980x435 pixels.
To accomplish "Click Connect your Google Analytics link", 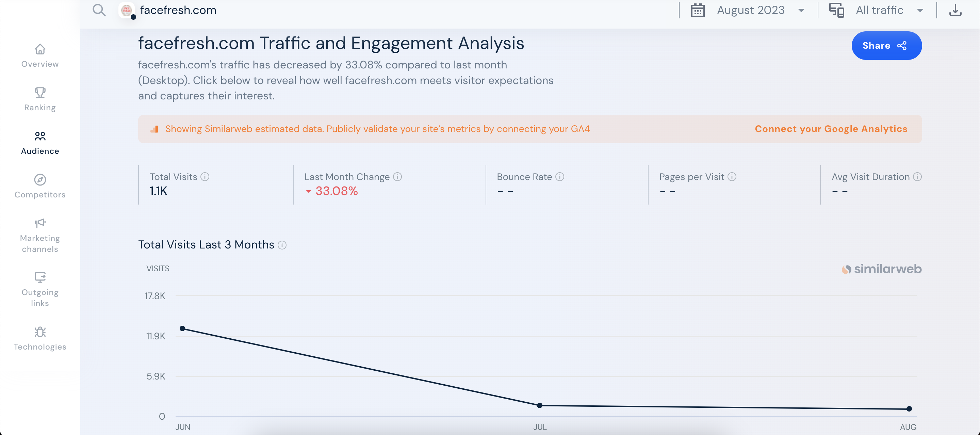I will (x=831, y=129).
